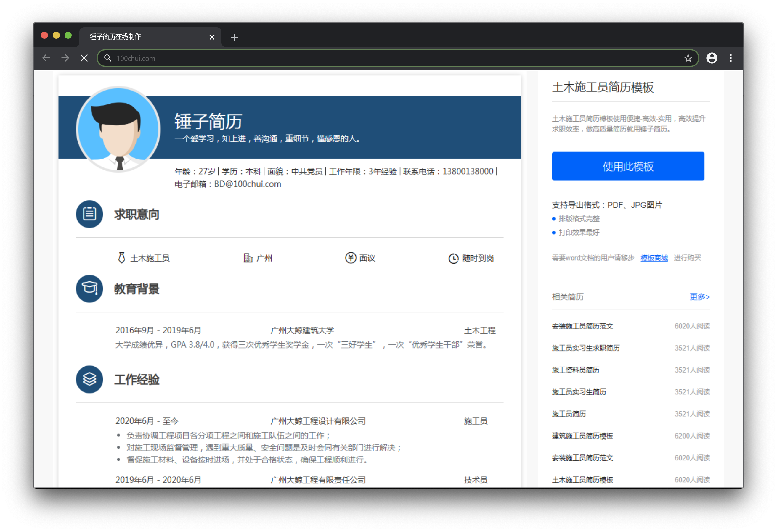Open 施工员实习生简历 link
This screenshot has height=532, width=777.
point(579,392)
